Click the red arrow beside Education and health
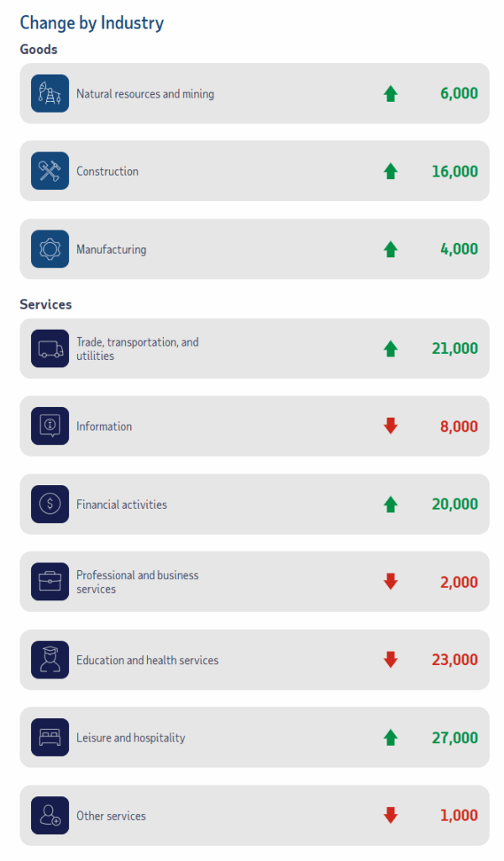 coord(390,660)
